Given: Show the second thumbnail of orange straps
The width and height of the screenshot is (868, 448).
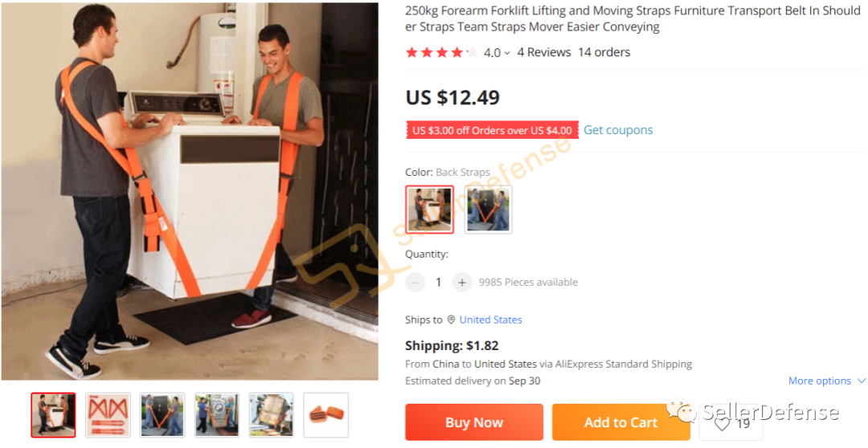Looking at the screenshot, I should tap(108, 415).
